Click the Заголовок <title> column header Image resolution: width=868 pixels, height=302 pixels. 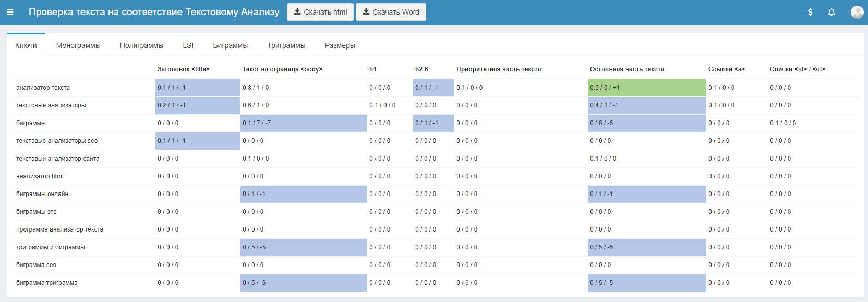(x=184, y=69)
